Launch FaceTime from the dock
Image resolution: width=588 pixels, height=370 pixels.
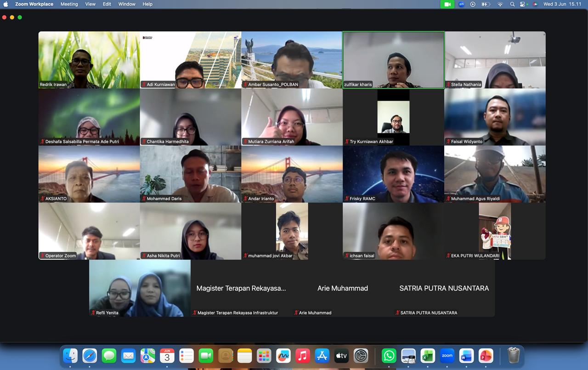[206, 356]
